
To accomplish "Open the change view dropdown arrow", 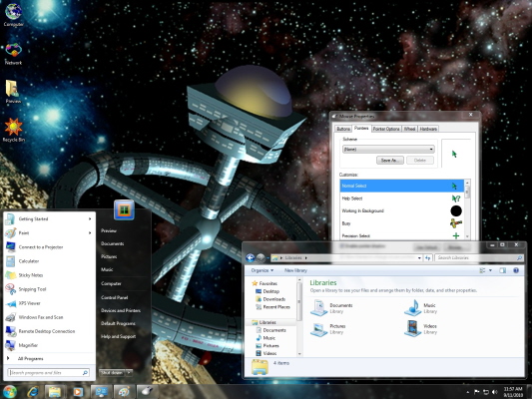I will 490,270.
